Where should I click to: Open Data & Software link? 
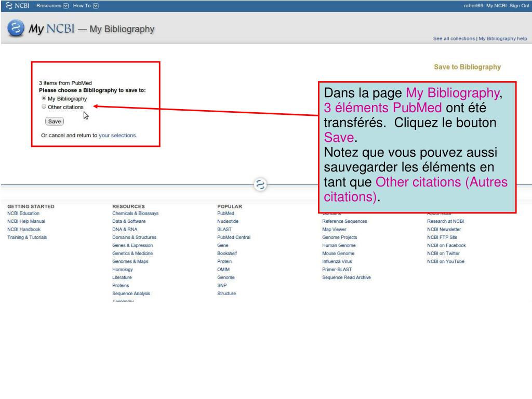[x=129, y=221]
